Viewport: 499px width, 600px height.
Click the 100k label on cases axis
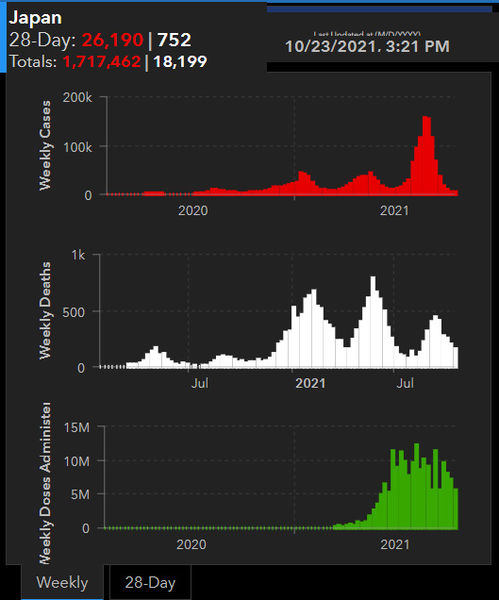click(77, 147)
